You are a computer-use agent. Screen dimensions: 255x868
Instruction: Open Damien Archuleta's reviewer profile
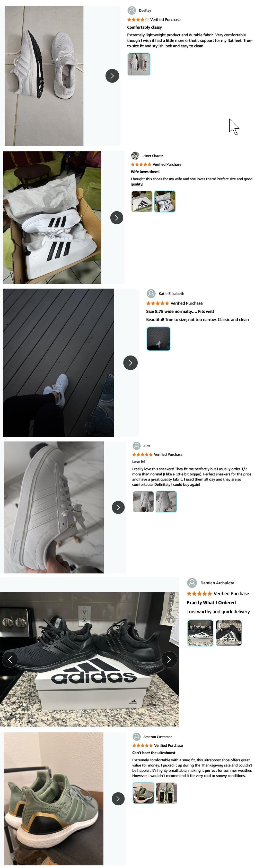click(x=217, y=583)
